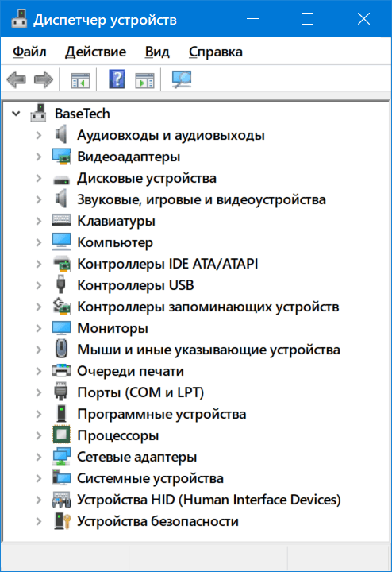Screen dimensions: 392x572
Task: Click the keyboard icon beside Клавиатуры
Action: [x=61, y=220]
